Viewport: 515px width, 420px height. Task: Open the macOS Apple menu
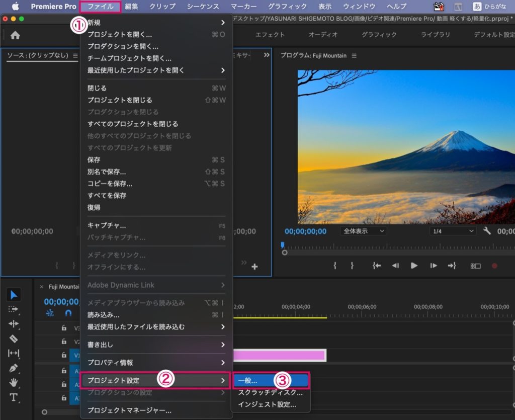click(15, 6)
